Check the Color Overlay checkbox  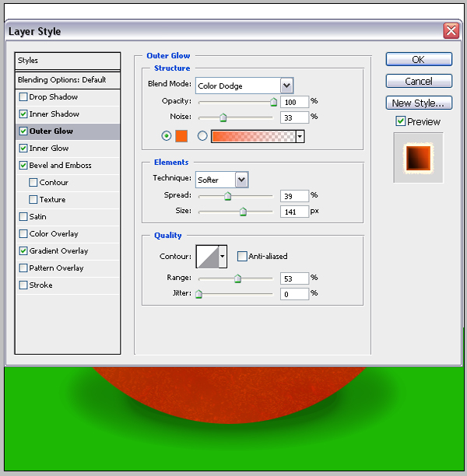pos(23,234)
